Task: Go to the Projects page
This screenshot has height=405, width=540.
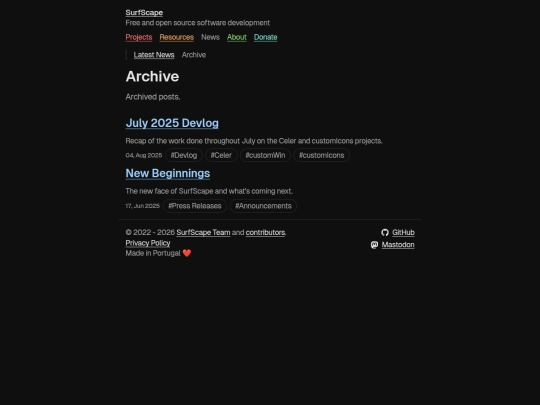Action: tap(139, 37)
